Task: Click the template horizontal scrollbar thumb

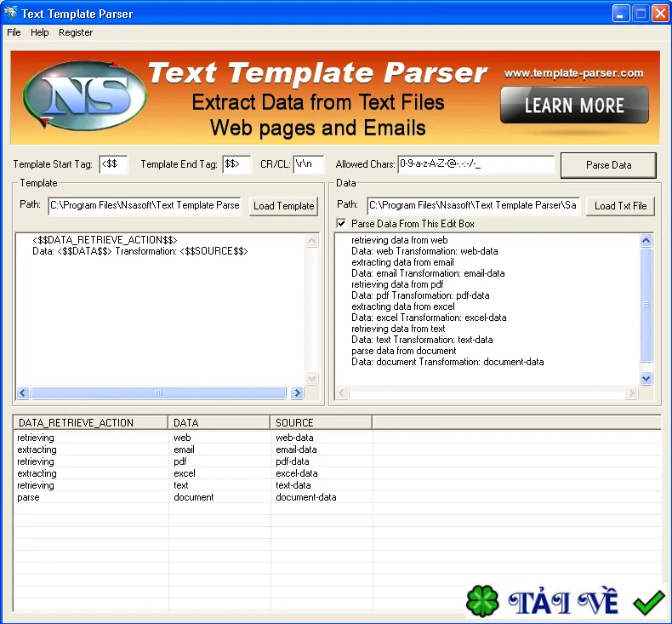Action: tap(158, 392)
